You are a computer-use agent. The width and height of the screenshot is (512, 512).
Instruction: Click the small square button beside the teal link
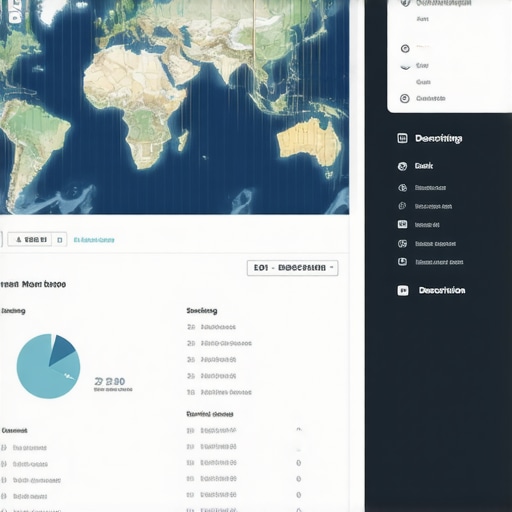(60, 240)
